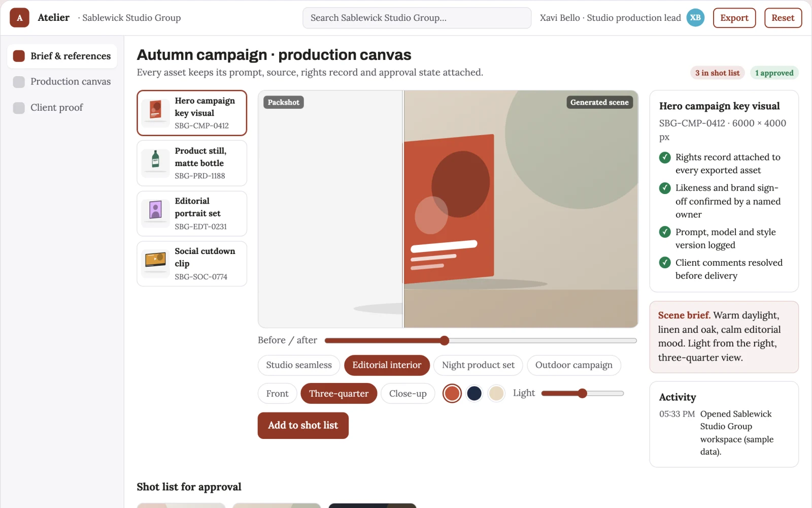Go to Client proof in sidebar
This screenshot has width=812, height=508.
click(x=62, y=108)
